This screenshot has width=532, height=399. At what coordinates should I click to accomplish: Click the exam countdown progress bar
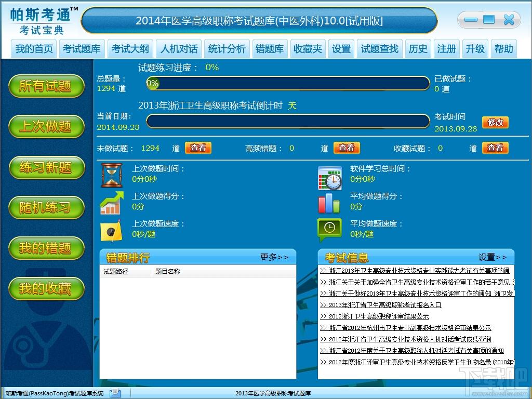tap(288, 122)
